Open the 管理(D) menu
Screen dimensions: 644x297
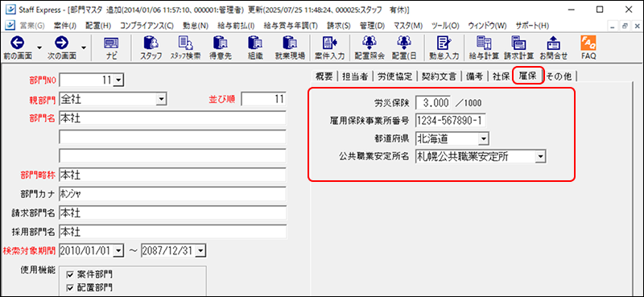(372, 26)
